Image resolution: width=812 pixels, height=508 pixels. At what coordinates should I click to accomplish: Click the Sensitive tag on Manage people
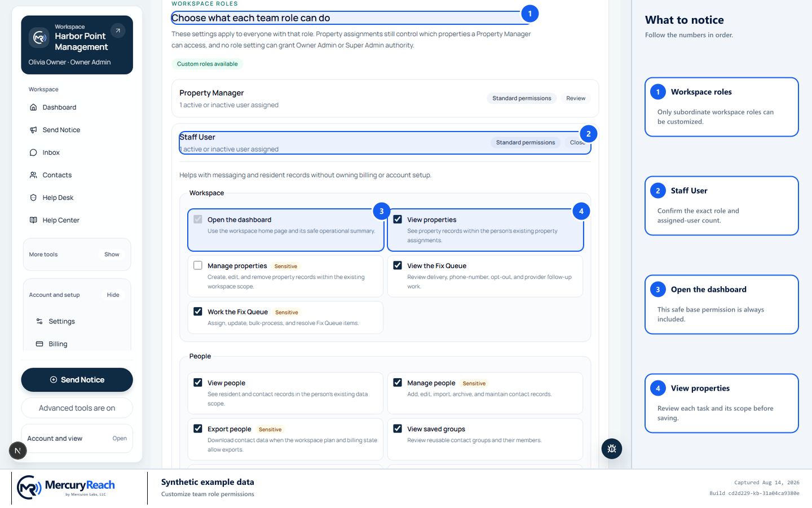[474, 383]
